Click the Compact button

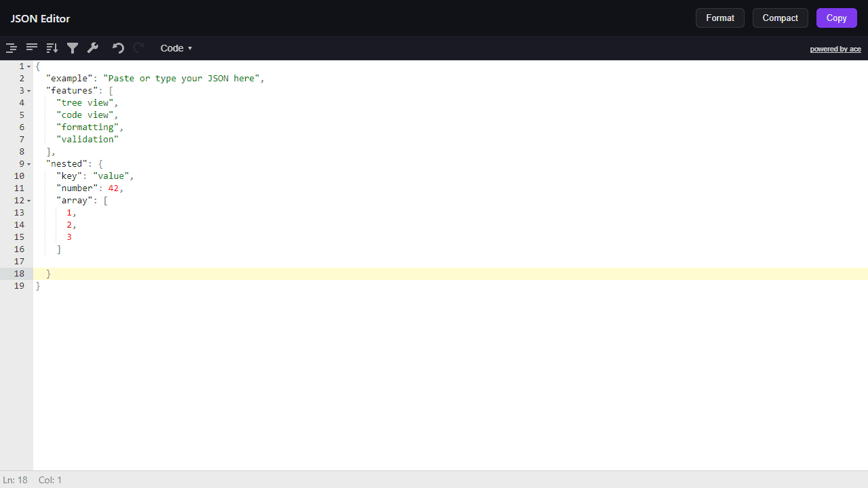(x=781, y=18)
